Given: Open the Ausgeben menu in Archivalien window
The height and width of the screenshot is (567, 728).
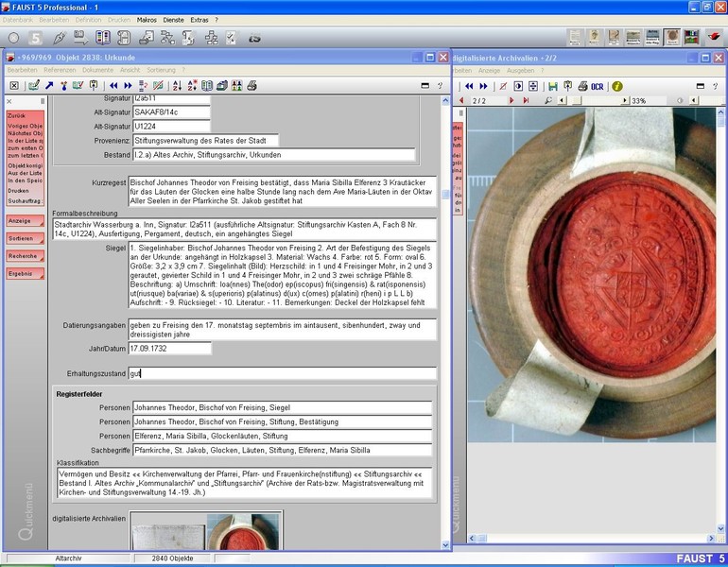Looking at the screenshot, I should 520,71.
